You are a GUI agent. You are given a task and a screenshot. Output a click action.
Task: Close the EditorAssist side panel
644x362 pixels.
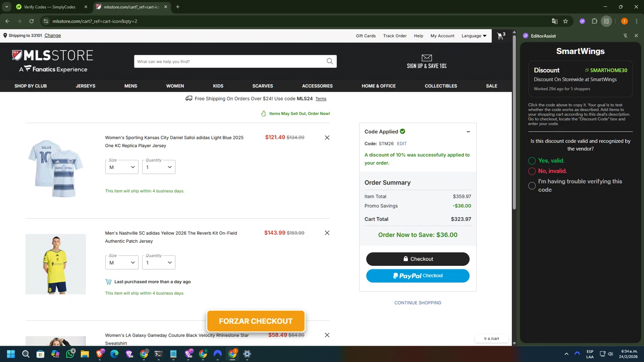[x=636, y=36]
